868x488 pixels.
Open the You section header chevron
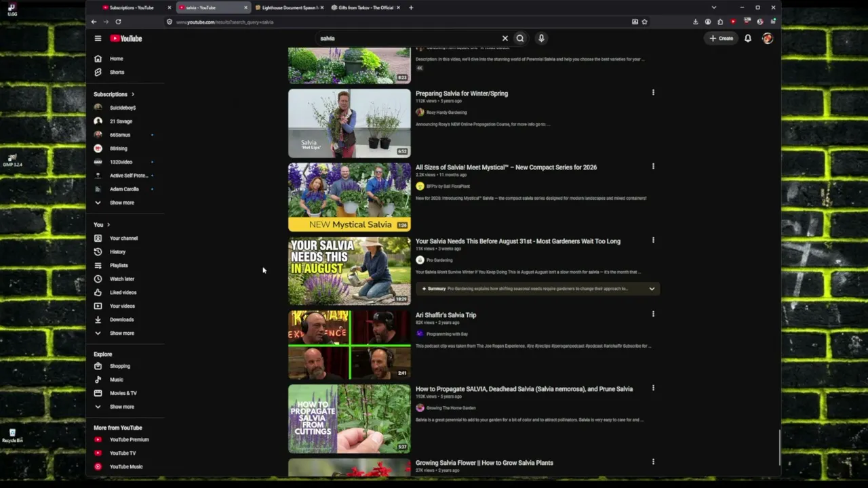tap(108, 225)
